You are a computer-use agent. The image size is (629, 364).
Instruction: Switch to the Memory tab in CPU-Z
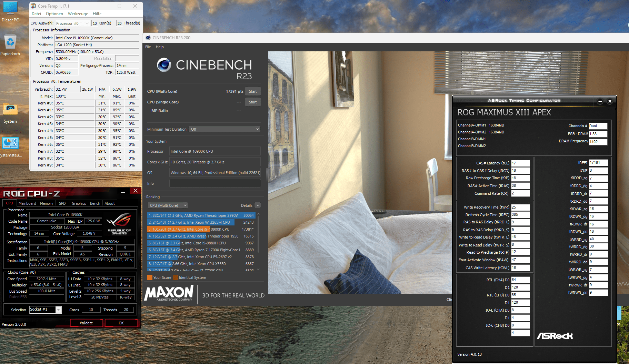point(47,203)
